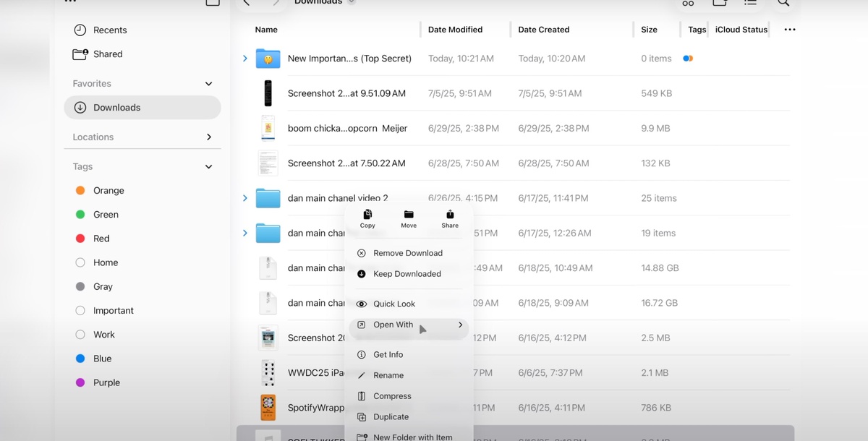The image size is (868, 441).
Task: Open the column options ellipsis menu
Action: (x=790, y=30)
